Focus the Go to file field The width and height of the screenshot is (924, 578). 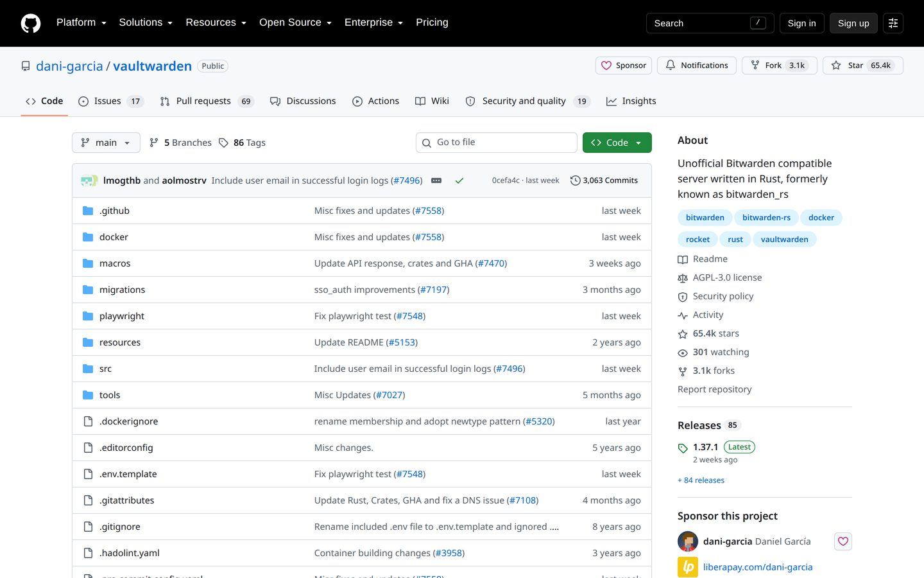click(x=497, y=143)
